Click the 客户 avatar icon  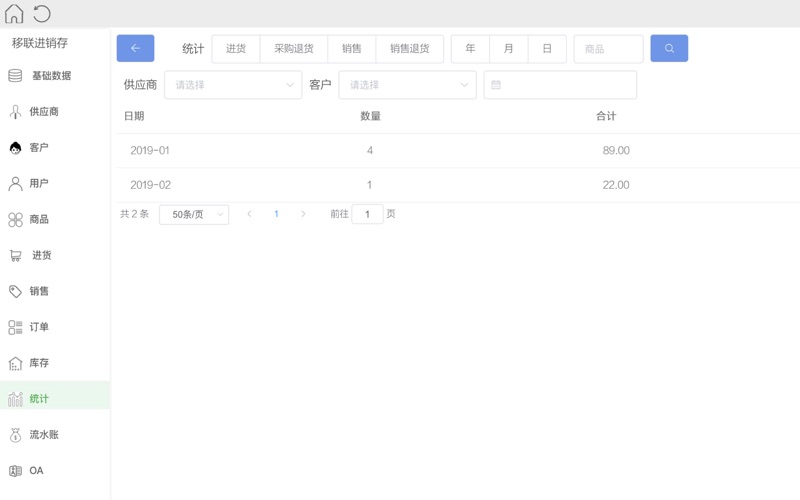click(15, 148)
